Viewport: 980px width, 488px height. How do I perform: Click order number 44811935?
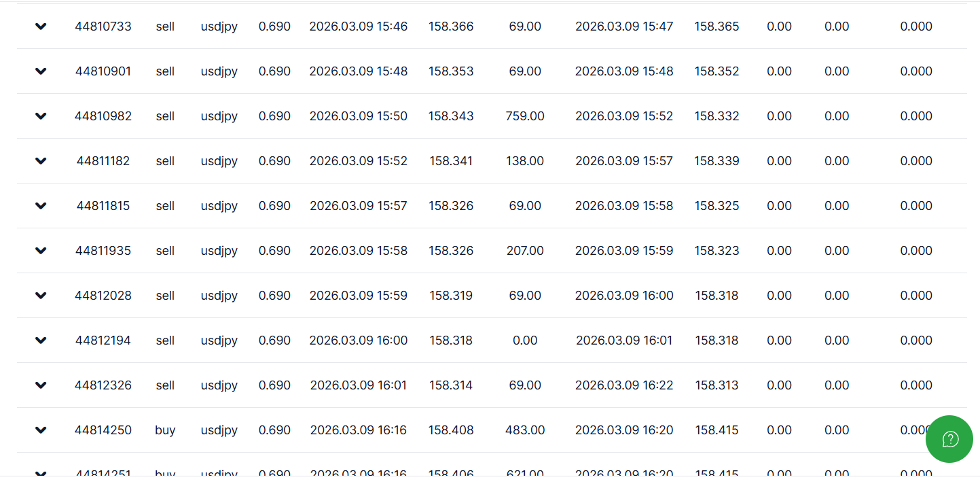103,251
